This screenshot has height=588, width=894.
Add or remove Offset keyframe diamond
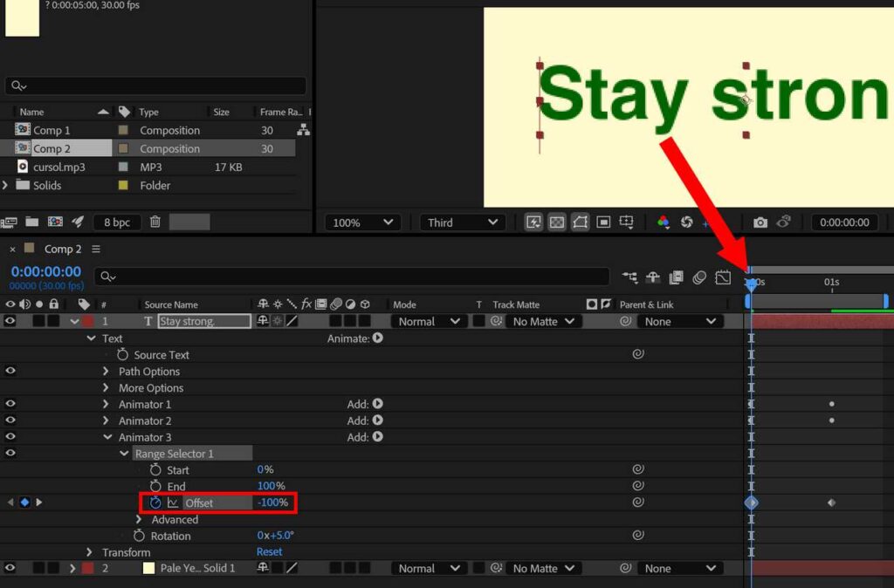(x=24, y=502)
